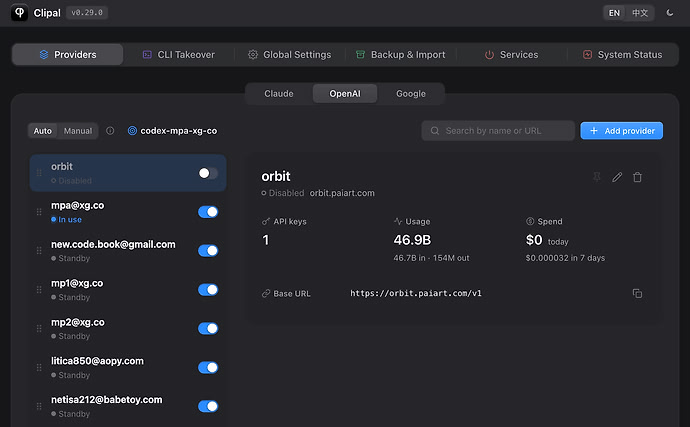Focus the Search by name or URL field
The width and height of the screenshot is (690, 427).
point(498,131)
